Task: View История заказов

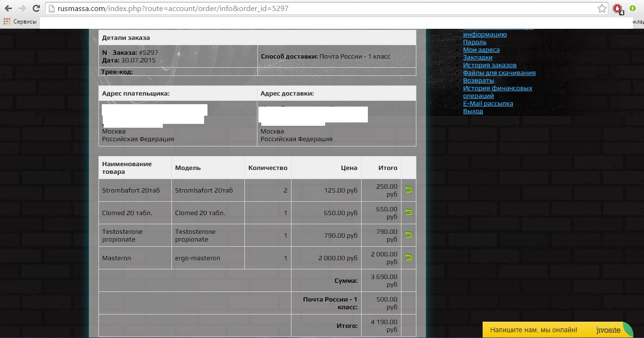Action: pos(489,65)
